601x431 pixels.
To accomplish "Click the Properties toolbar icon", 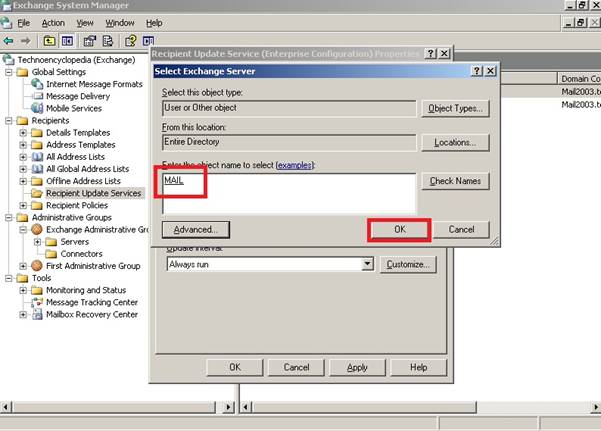I will [89, 41].
